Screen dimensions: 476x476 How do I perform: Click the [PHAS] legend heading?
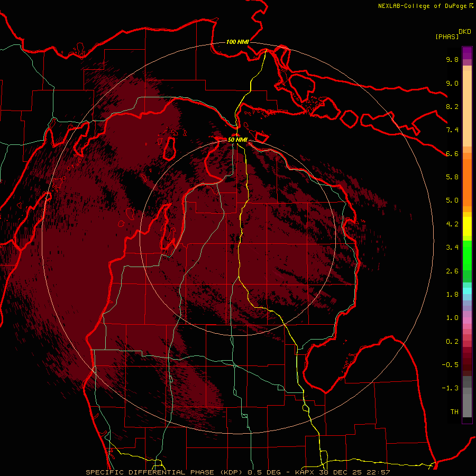point(447,37)
